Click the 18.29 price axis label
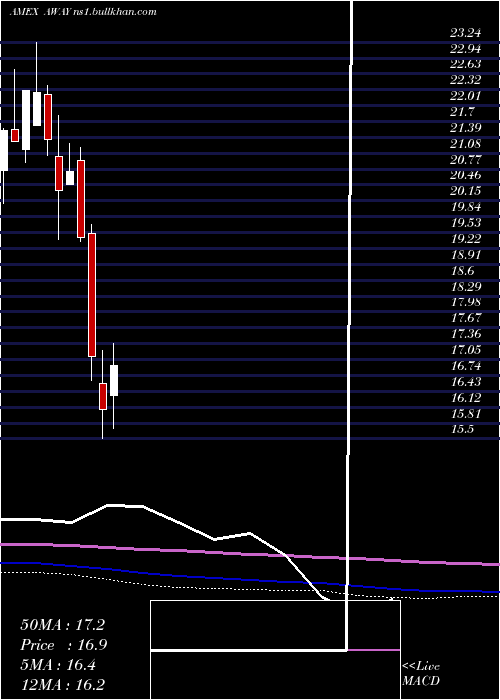Screen dimensions: 500x700 click(465, 287)
